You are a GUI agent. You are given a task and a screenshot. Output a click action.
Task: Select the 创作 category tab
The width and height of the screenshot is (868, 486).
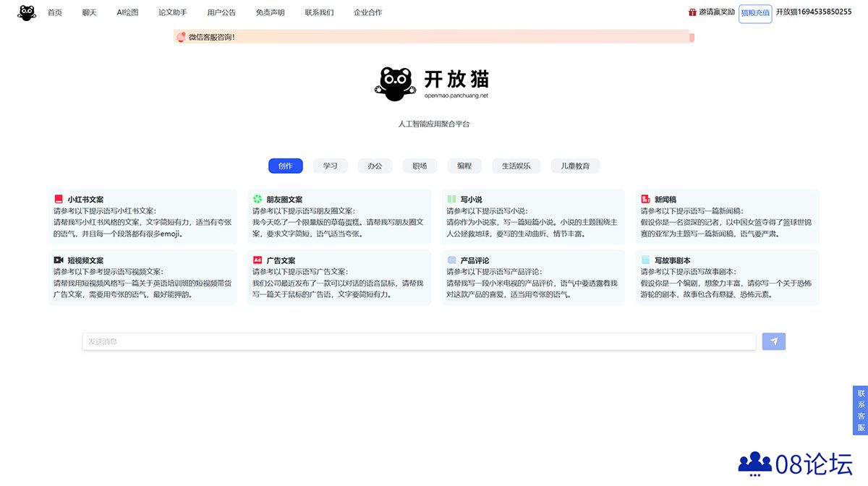286,166
